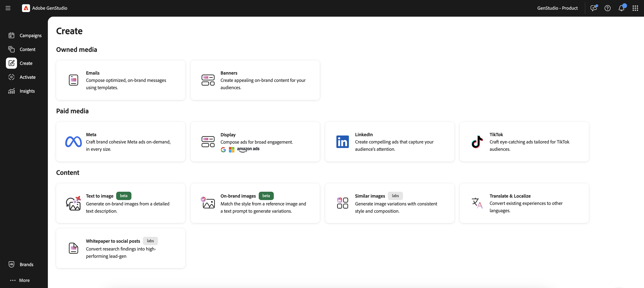
Task: Click the LinkedIn logo icon
Action: click(x=342, y=142)
